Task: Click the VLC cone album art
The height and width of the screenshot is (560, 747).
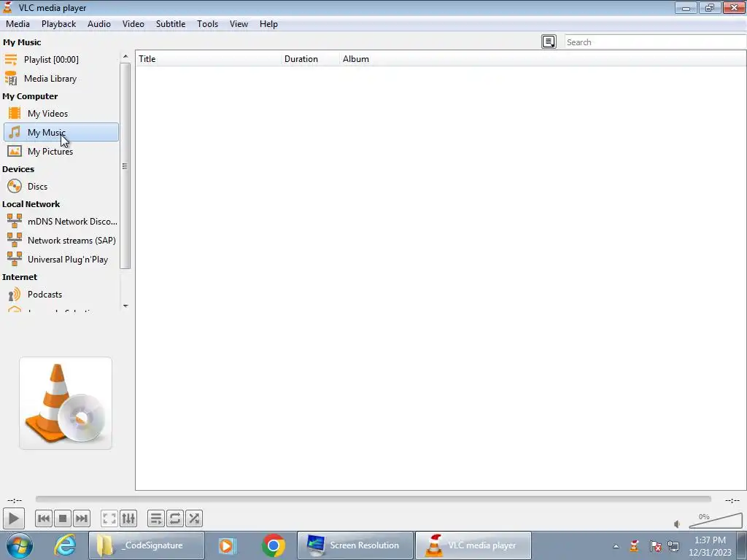Action: point(66,403)
